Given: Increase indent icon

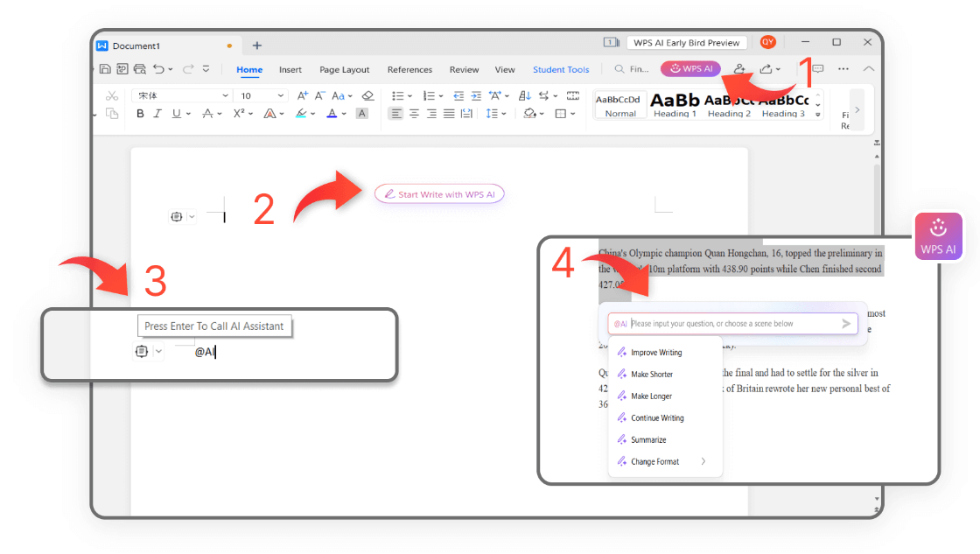Looking at the screenshot, I should [x=476, y=95].
